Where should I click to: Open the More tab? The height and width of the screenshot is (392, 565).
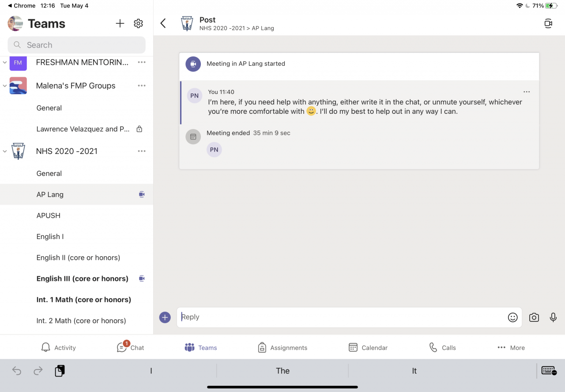tap(511, 347)
